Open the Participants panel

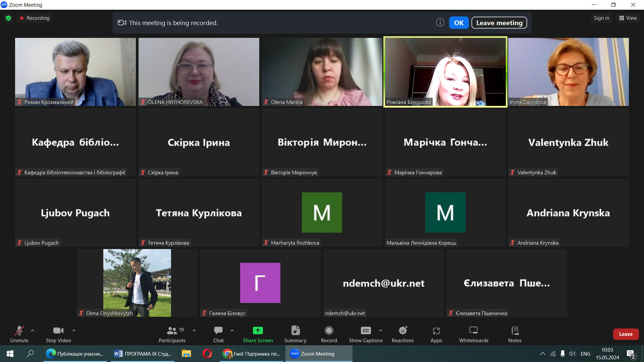click(x=172, y=334)
